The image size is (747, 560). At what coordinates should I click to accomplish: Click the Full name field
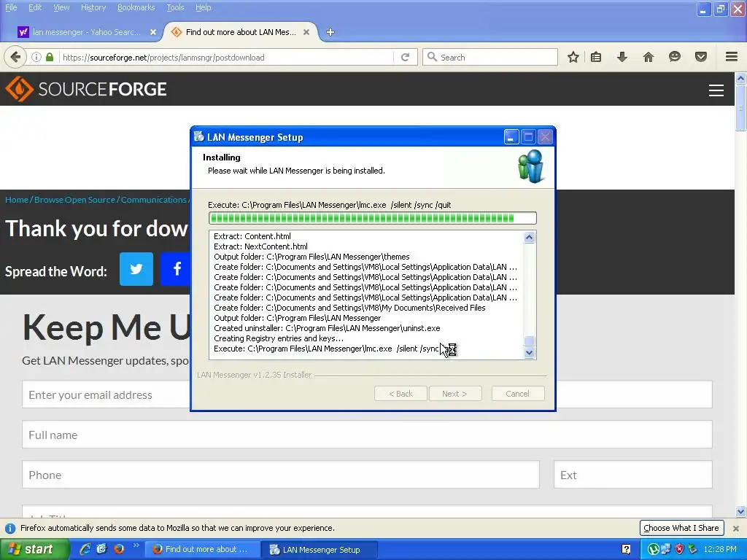click(x=367, y=435)
